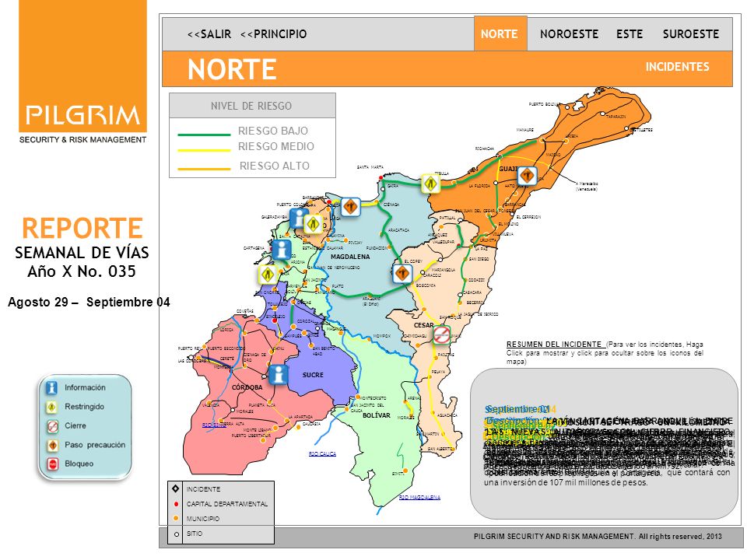The height and width of the screenshot is (560, 747).
Task: Click the MUNICIPIO orange dot in the key
Action: [x=177, y=519]
